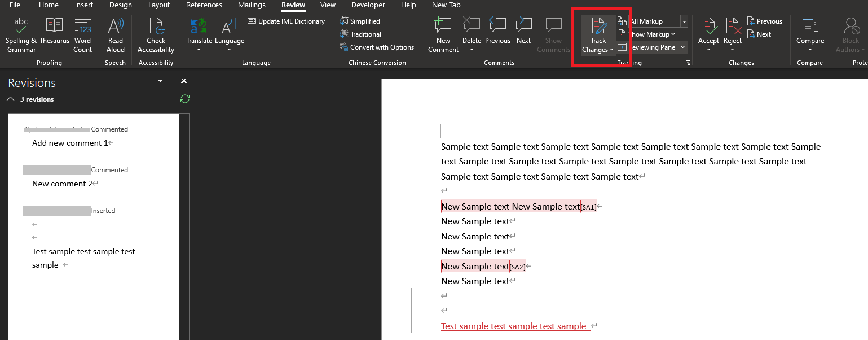Viewport: 868px width, 340px height.
Task: Switch to the Insert tab
Action: pos(84,5)
